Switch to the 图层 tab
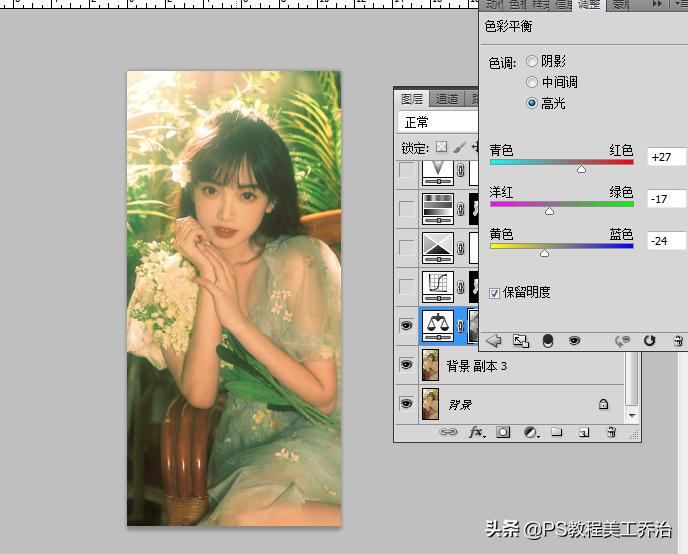688x554 pixels. click(x=412, y=99)
